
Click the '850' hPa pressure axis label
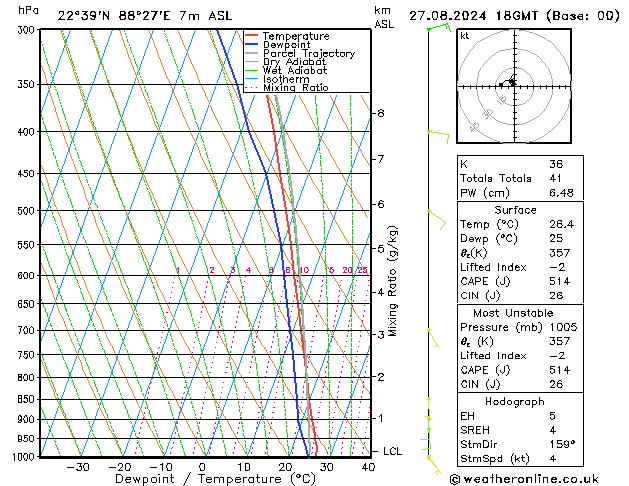(x=28, y=399)
